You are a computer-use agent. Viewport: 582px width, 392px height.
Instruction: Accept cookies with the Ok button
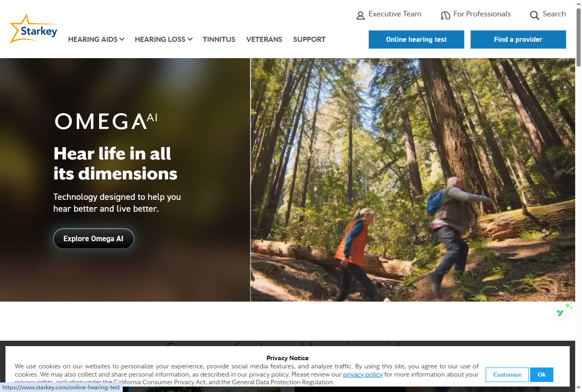tap(542, 375)
